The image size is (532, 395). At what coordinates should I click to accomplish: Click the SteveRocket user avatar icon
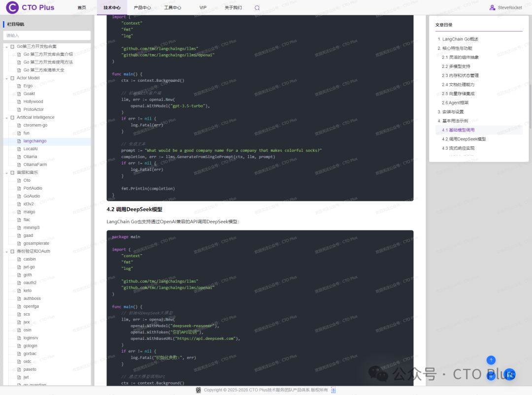(x=492, y=7)
